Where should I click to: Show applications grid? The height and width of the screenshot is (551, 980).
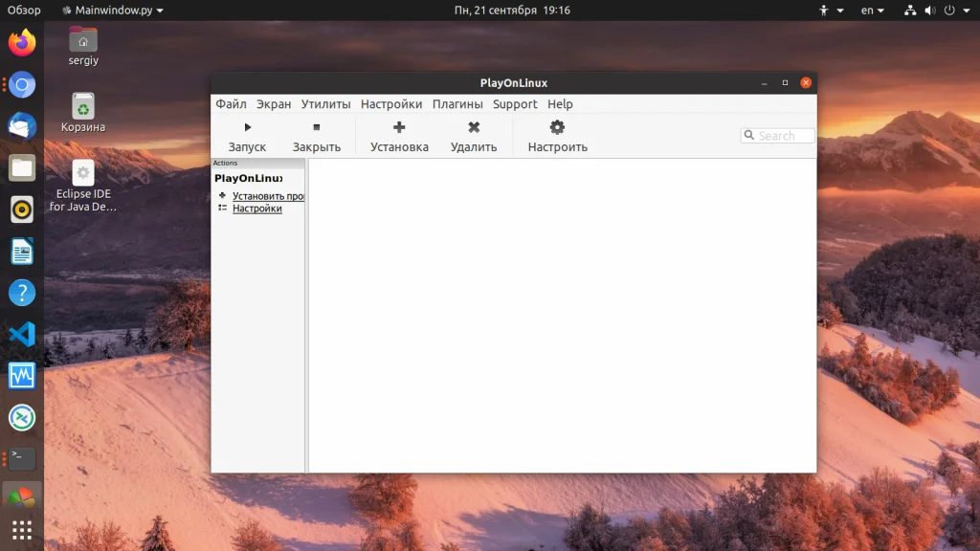click(22, 531)
